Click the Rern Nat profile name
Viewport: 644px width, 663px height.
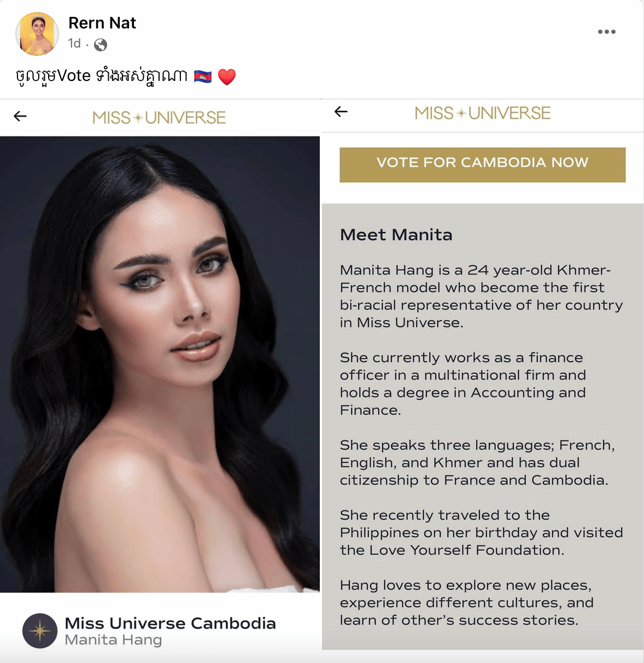[102, 23]
